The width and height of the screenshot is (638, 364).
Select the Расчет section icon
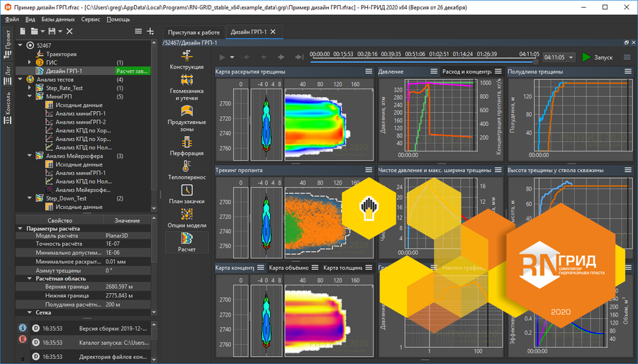click(186, 238)
